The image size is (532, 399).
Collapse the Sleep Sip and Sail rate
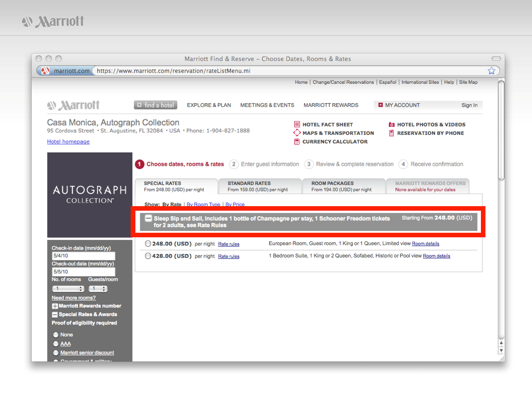(149, 218)
